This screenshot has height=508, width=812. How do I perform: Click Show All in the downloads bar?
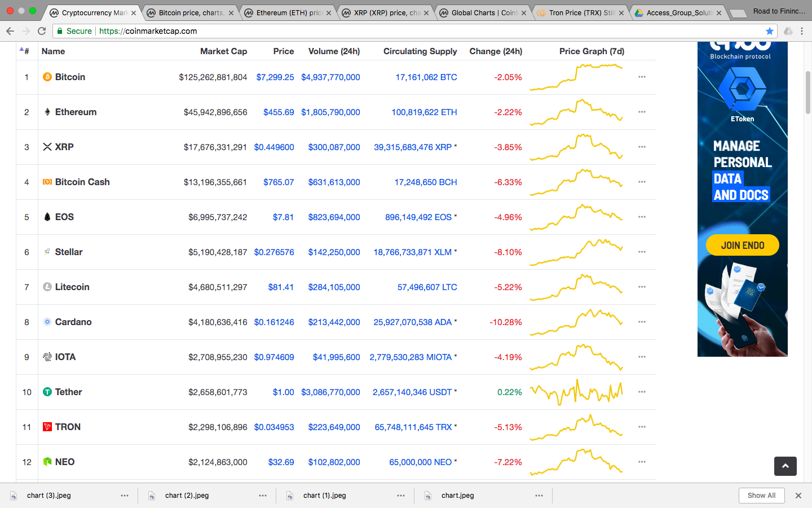click(x=761, y=496)
